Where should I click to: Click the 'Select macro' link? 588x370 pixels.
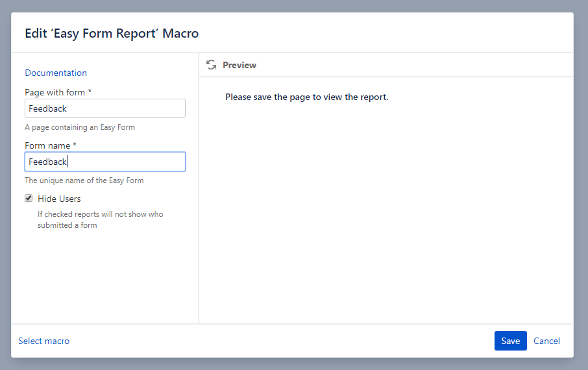pos(44,341)
